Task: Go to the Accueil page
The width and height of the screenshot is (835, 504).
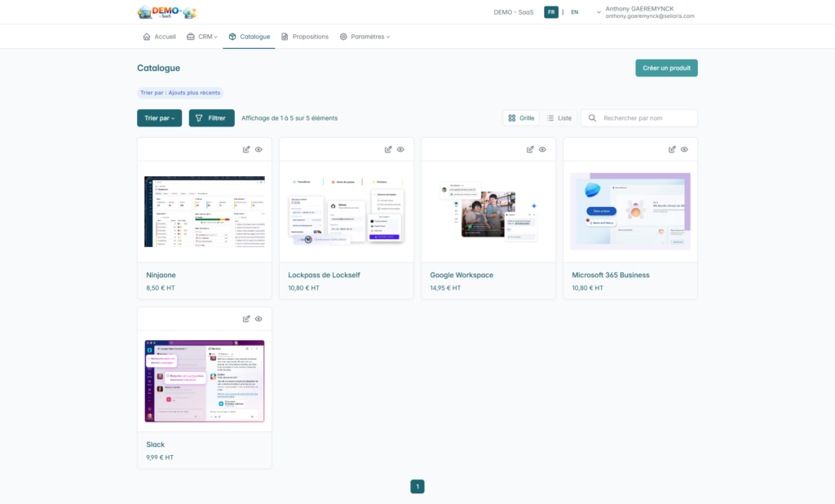Action: click(159, 37)
